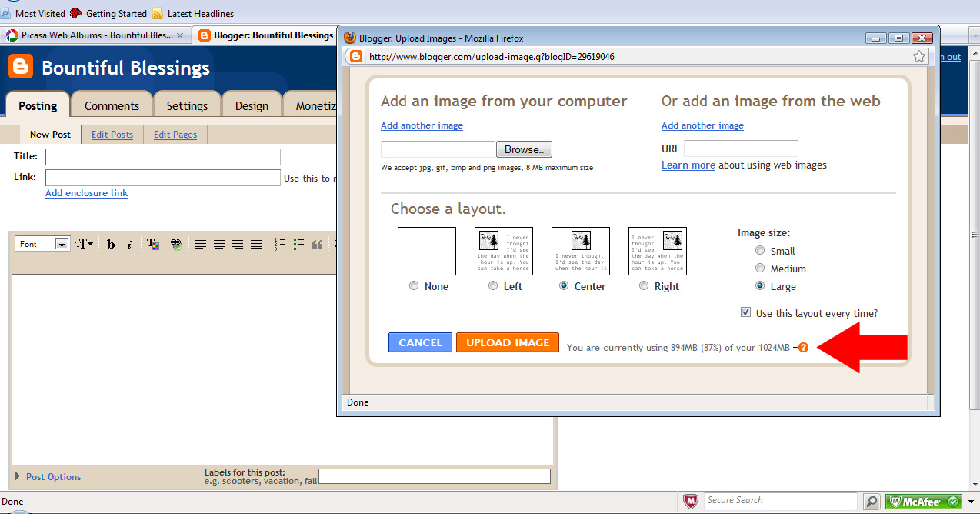Viewport: 980px width, 514px height.
Task: Click the green McAfee SiteAdvisor button
Action: click(924, 501)
